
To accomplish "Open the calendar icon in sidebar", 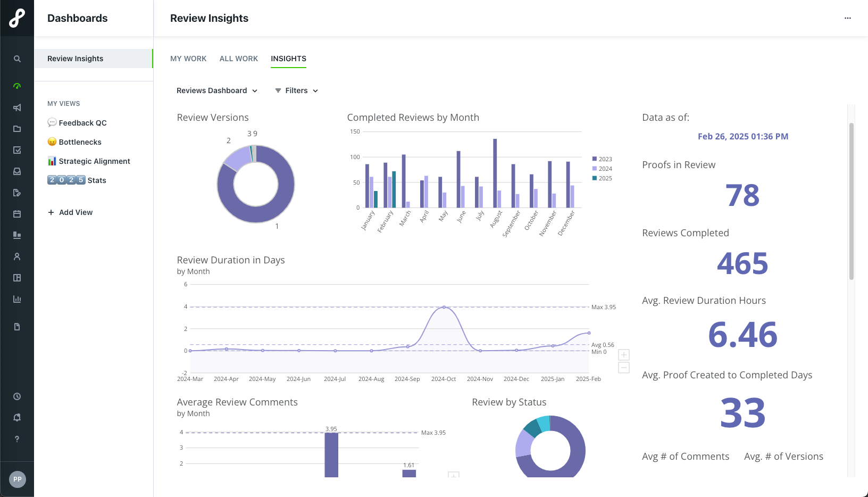I will (17, 214).
